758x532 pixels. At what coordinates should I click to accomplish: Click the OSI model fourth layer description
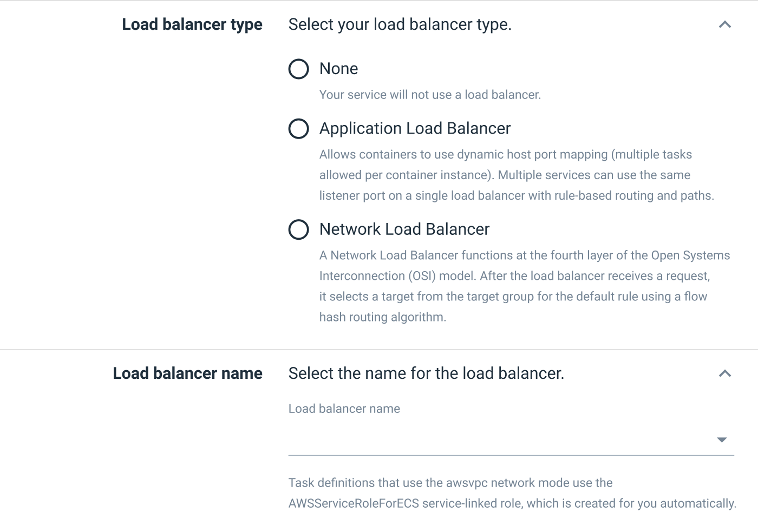point(524,255)
